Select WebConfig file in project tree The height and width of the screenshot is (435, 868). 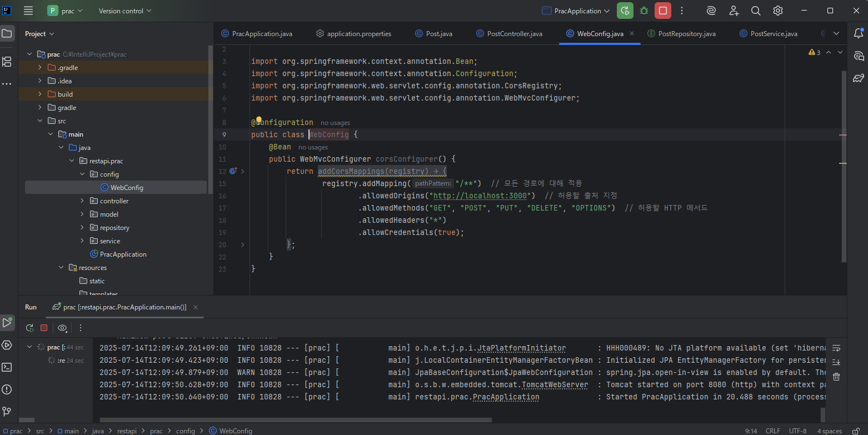tap(116, 188)
